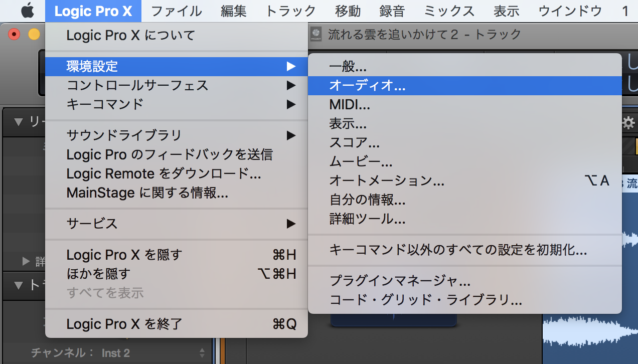Choose MainStage に関する情報…
The width and height of the screenshot is (638, 364).
click(176, 193)
